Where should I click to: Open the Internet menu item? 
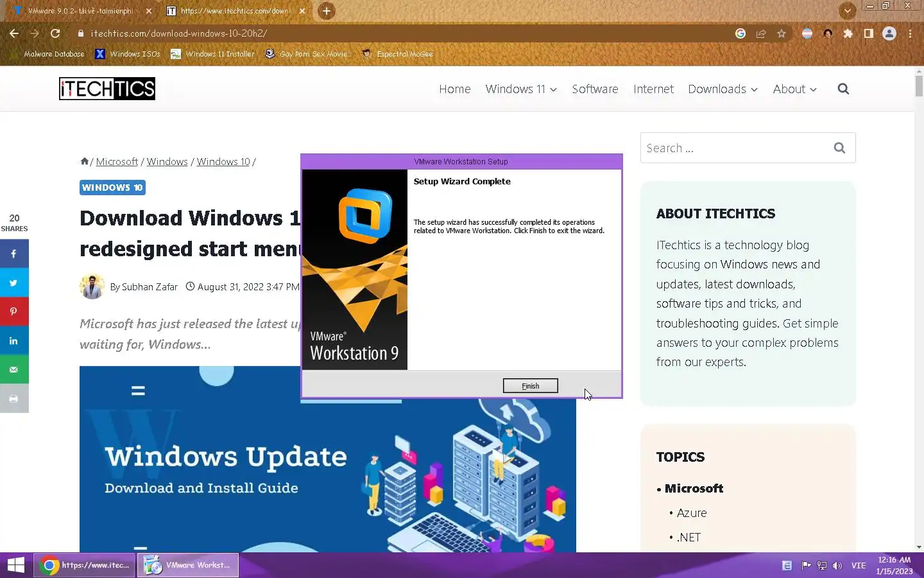[653, 89]
